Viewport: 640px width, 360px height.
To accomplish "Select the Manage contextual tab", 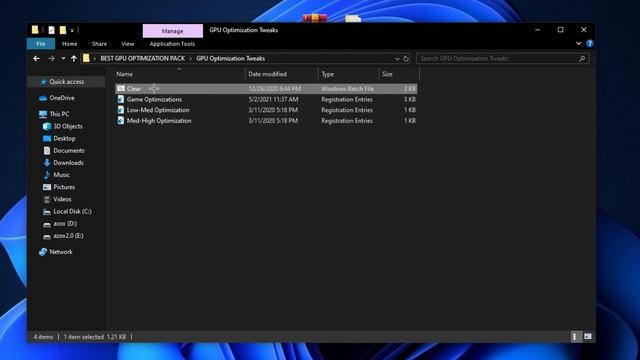I will 172,31.
